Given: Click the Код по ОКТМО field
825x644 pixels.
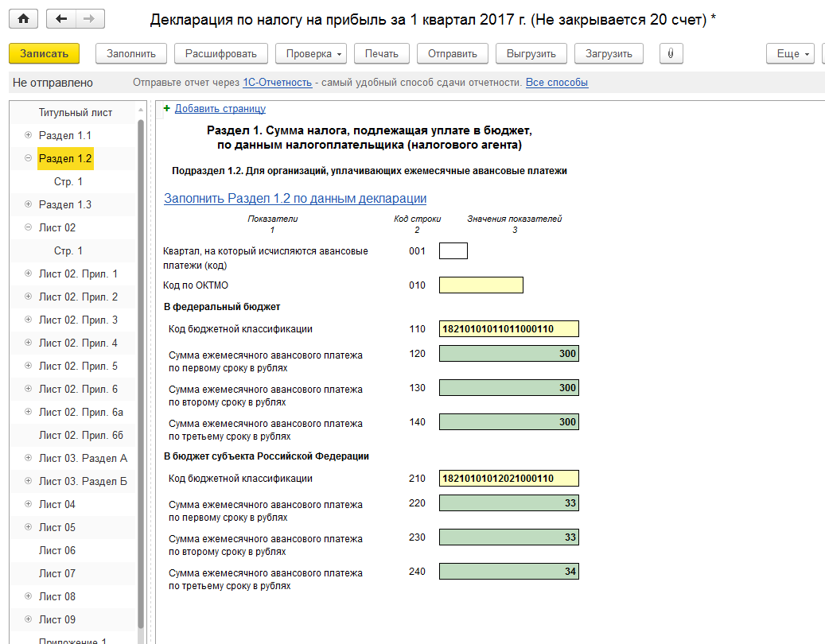Looking at the screenshot, I should coord(481,285).
